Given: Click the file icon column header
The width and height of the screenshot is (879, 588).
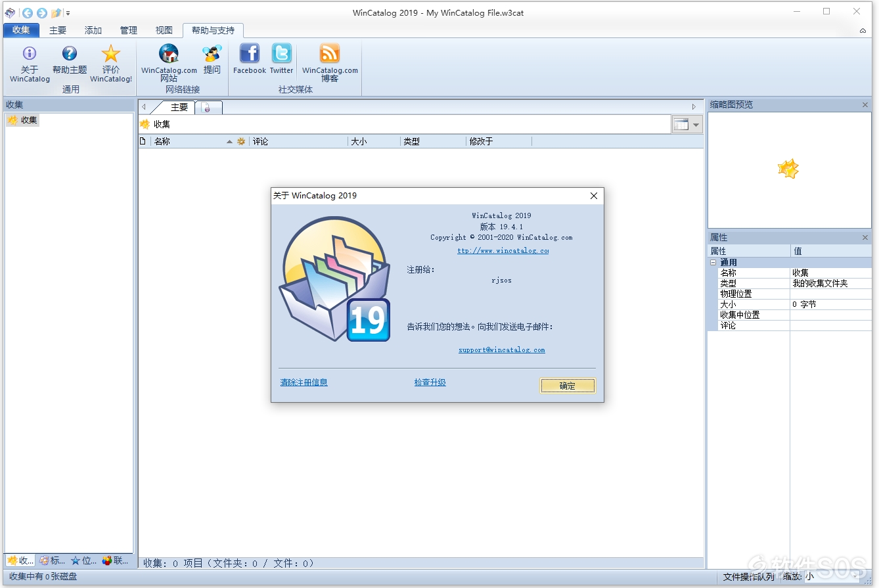Looking at the screenshot, I should point(144,141).
